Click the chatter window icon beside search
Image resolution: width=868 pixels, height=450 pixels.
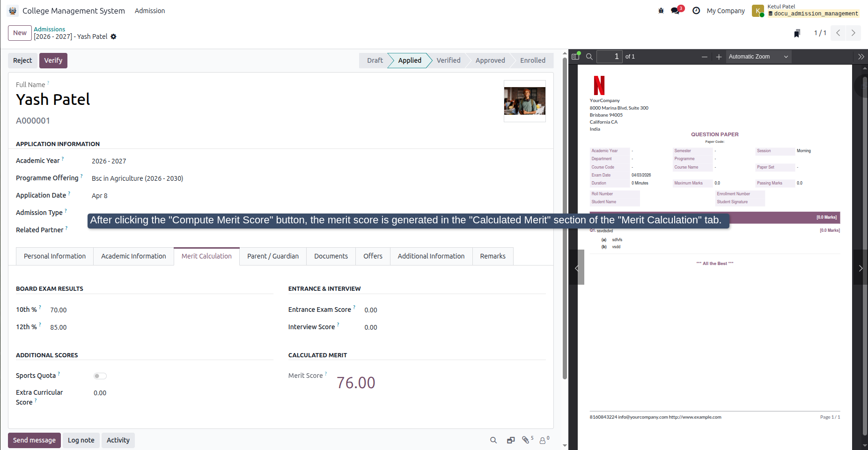(511, 440)
